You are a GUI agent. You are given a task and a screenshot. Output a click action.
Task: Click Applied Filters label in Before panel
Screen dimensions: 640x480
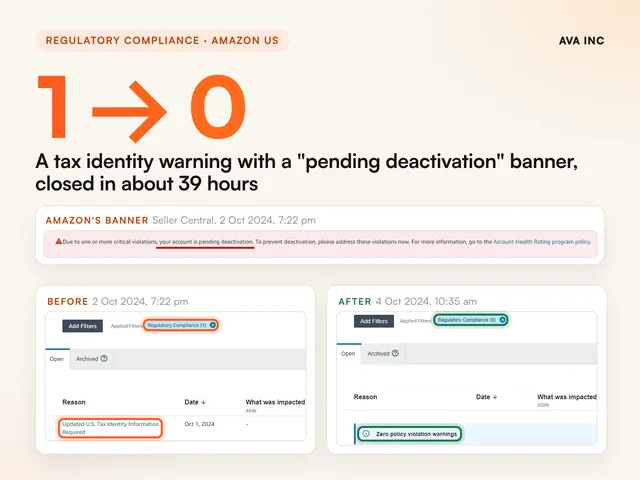click(126, 326)
